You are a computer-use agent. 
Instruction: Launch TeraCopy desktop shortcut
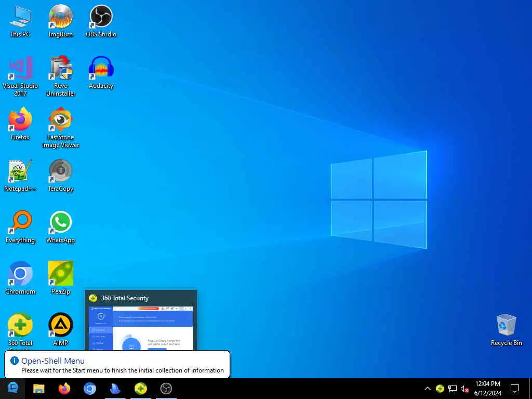(x=60, y=176)
